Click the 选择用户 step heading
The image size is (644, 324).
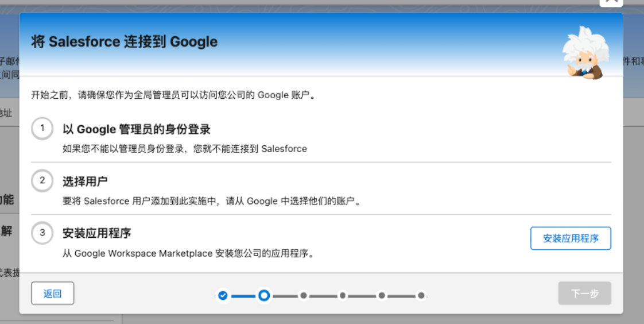[85, 182]
